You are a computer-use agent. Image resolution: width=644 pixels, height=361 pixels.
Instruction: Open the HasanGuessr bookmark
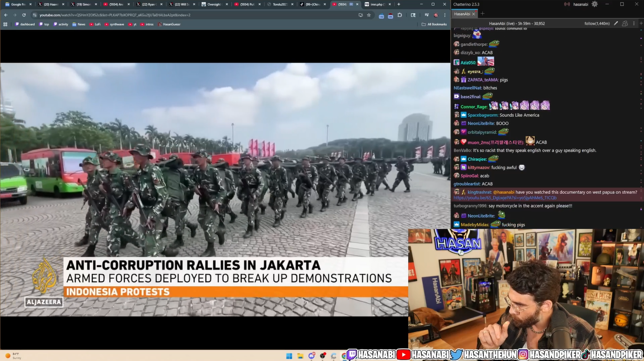tap(169, 24)
